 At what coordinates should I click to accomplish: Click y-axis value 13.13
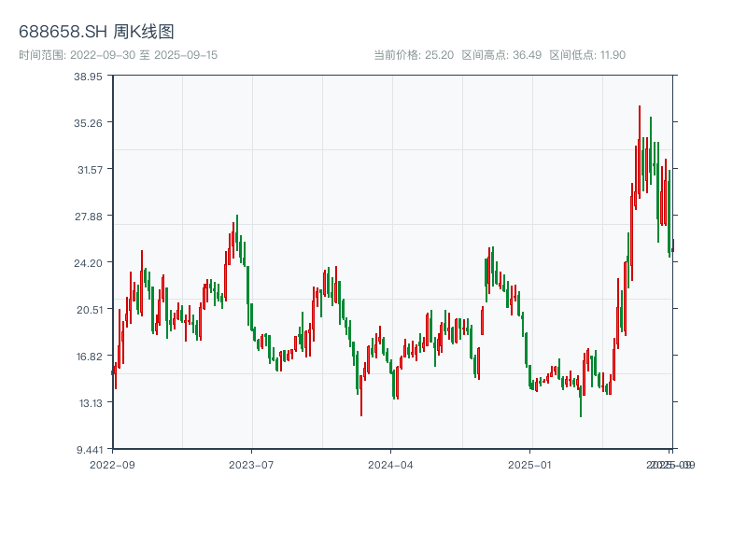pos(91,403)
